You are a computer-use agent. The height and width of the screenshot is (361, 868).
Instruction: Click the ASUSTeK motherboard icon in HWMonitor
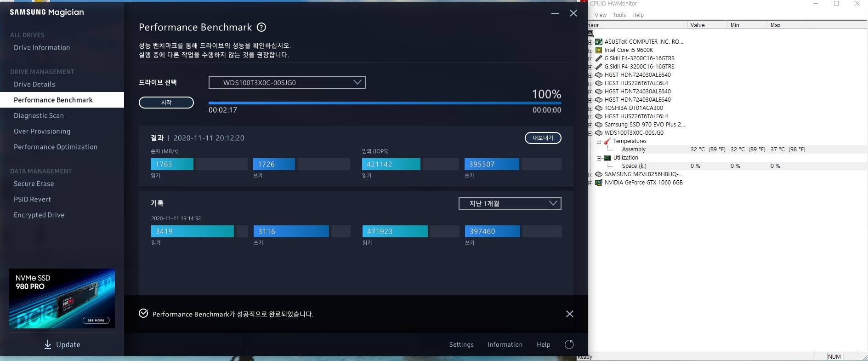tap(599, 42)
